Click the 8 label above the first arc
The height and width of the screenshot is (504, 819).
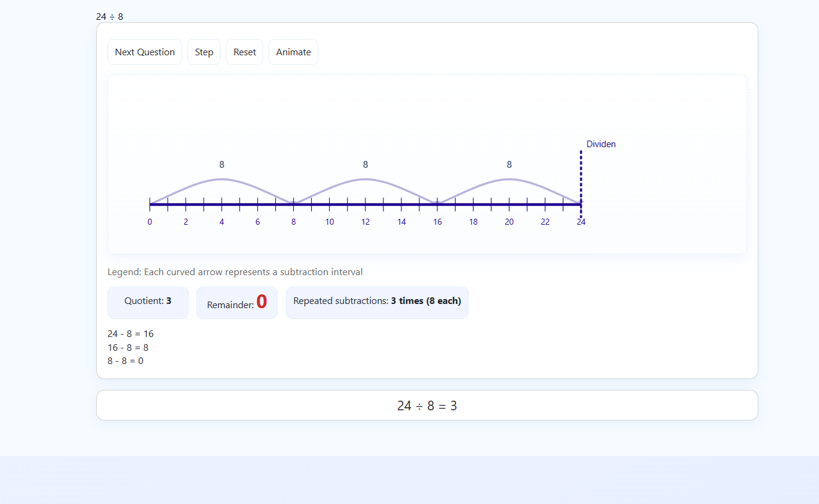pyautogui.click(x=222, y=165)
